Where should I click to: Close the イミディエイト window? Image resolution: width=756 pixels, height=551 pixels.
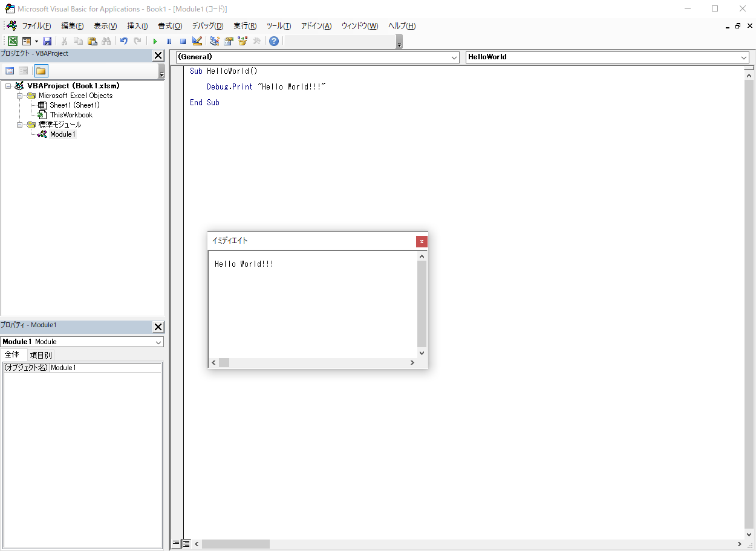pos(422,241)
